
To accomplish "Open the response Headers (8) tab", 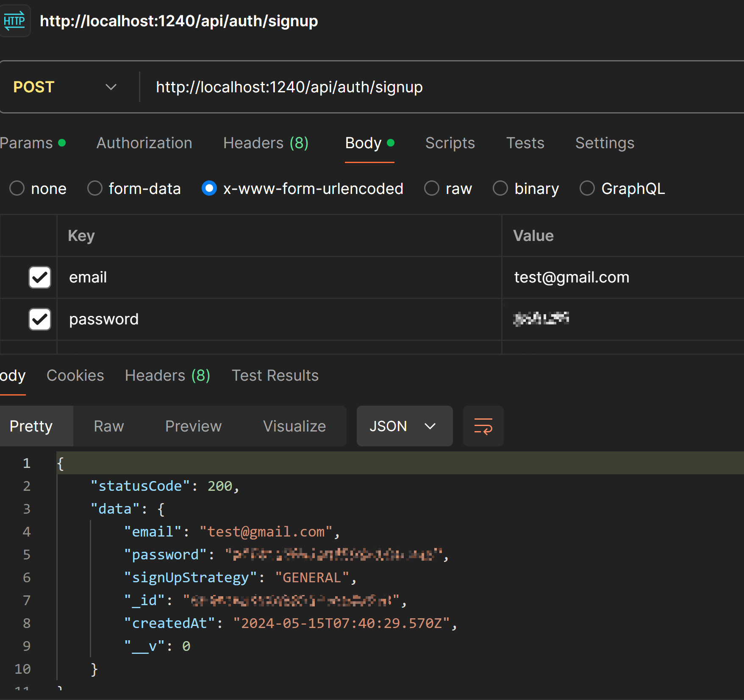I will click(x=167, y=376).
